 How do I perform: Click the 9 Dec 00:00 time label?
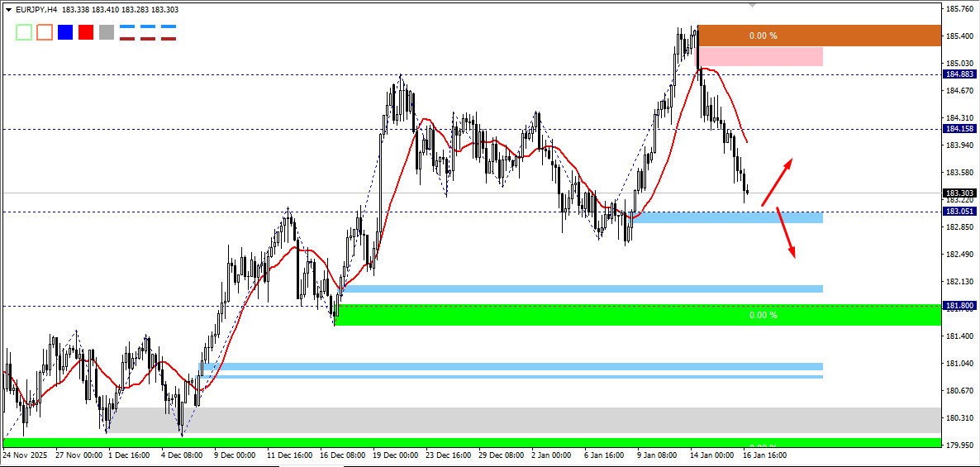[x=235, y=455]
